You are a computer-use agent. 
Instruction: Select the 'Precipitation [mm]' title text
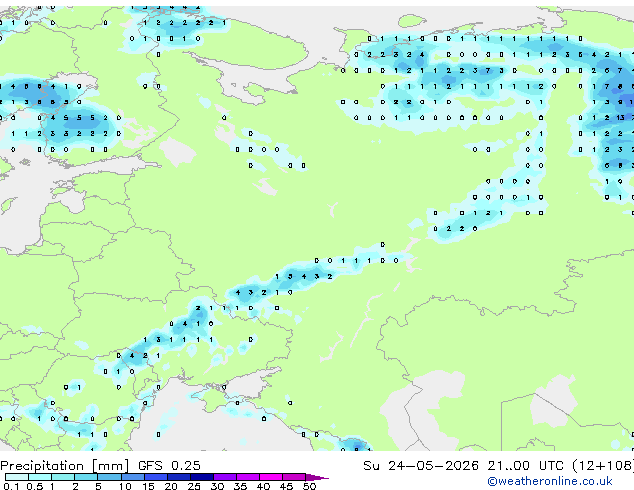(65, 466)
